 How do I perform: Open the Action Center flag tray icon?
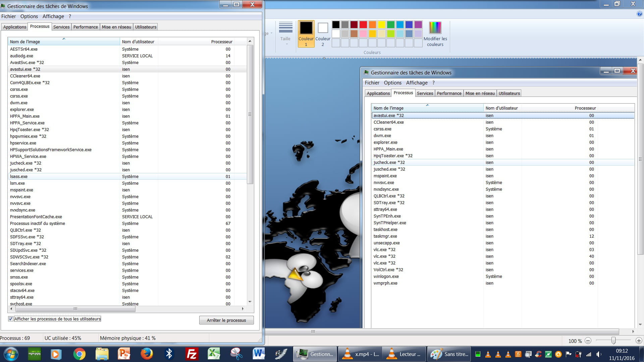click(569, 354)
